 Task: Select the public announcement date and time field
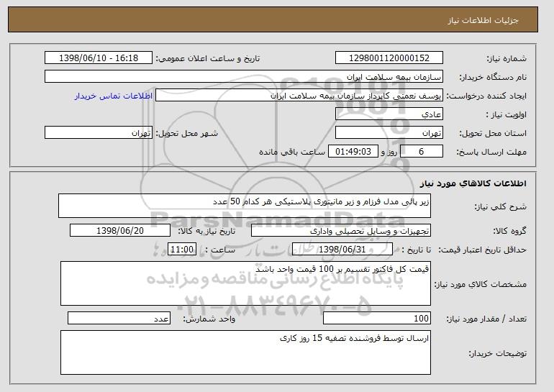tap(99, 58)
